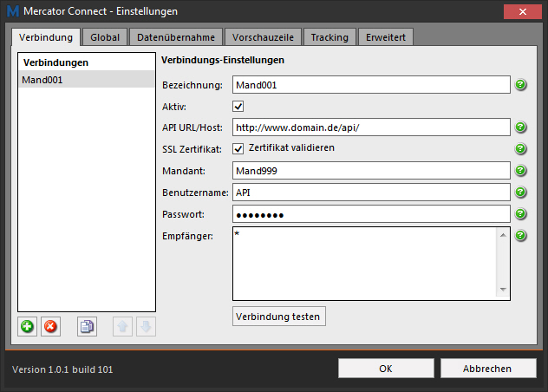The width and height of the screenshot is (548, 392).
Task: Focus the Benutzername field
Action: click(x=371, y=192)
